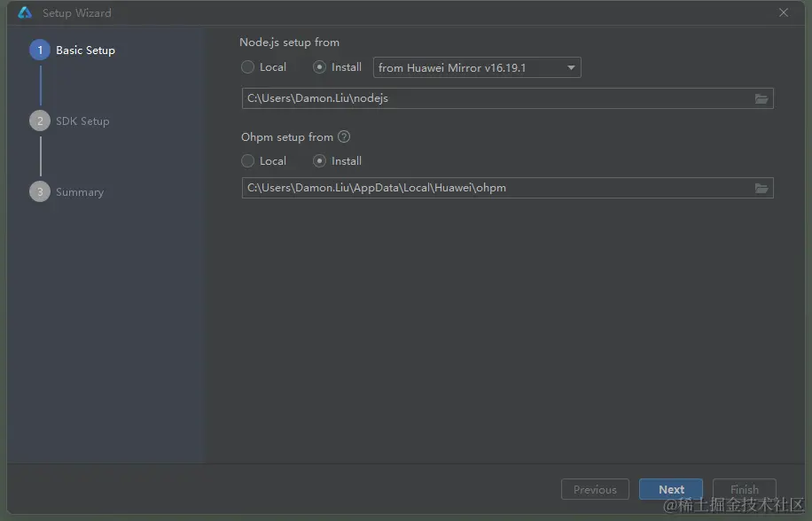The width and height of the screenshot is (812, 521).
Task: Click the Finish button
Action: point(744,489)
